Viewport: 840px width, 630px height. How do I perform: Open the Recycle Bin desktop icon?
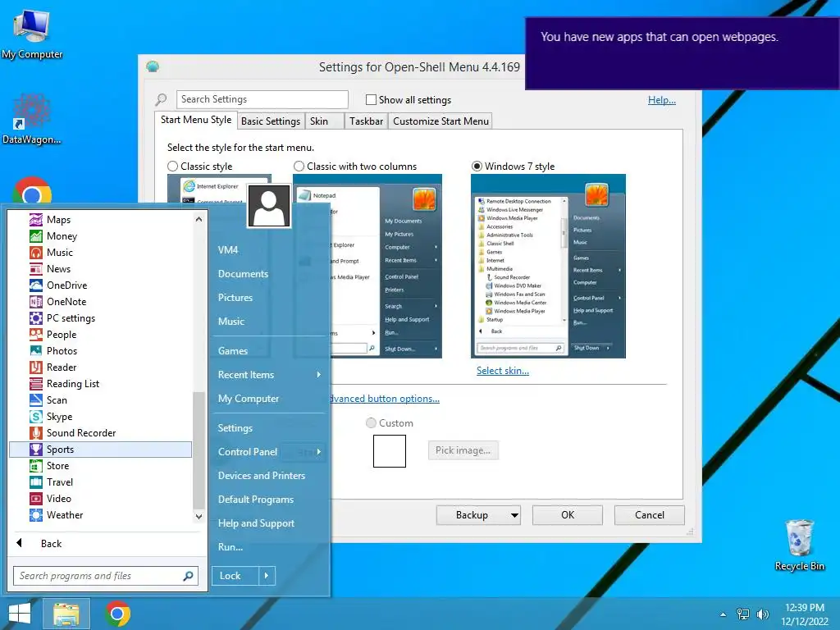pyautogui.click(x=799, y=545)
